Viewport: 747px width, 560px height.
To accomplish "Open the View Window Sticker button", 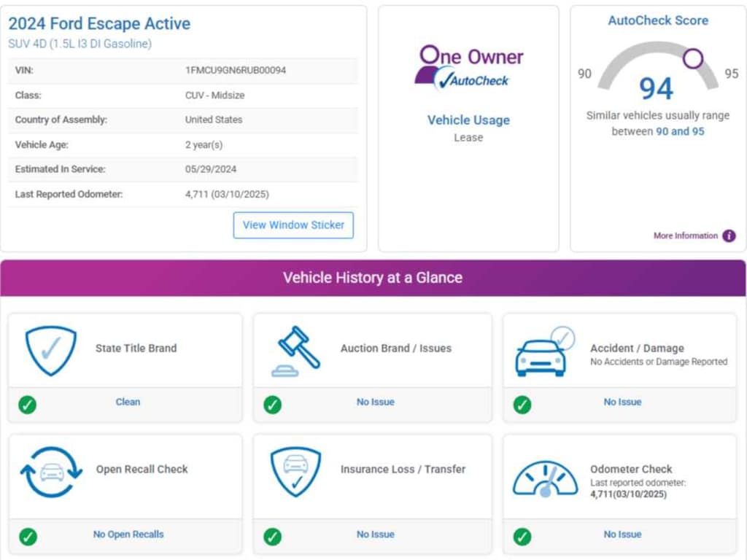I will pyautogui.click(x=293, y=225).
